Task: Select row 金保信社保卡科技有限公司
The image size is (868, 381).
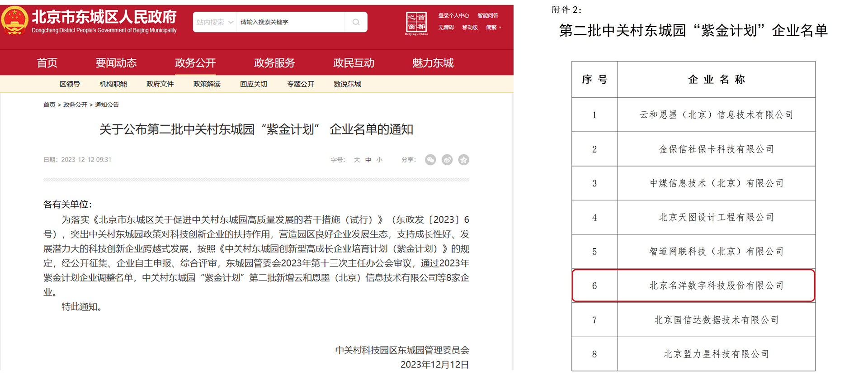Action: click(693, 149)
